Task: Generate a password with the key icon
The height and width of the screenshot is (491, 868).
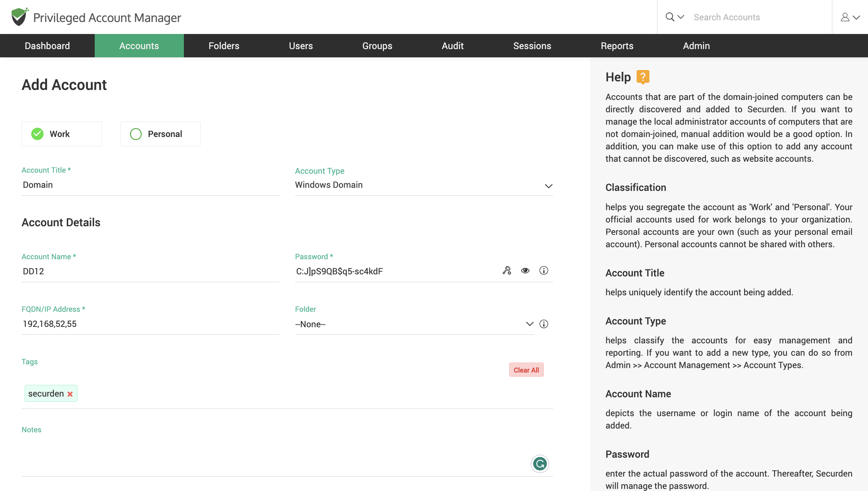Action: 507,271
